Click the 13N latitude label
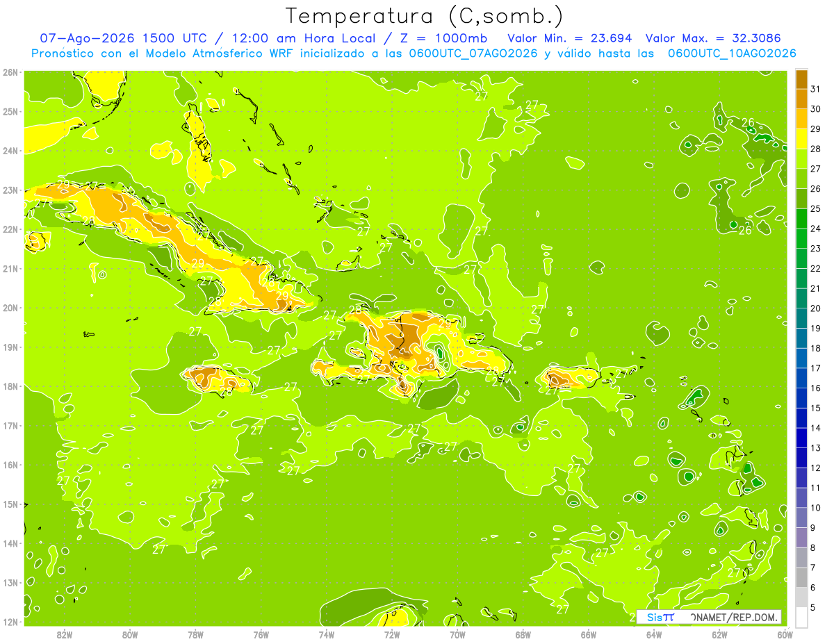 (10, 583)
